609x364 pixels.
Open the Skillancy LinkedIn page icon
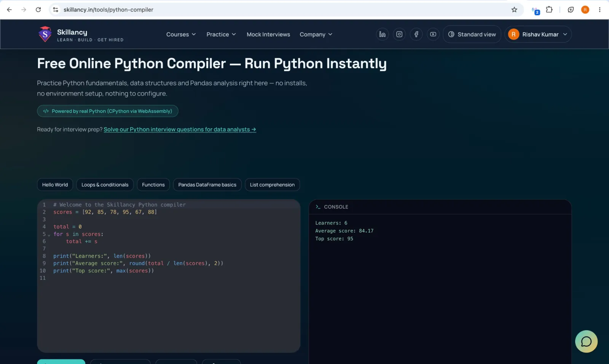[x=382, y=34]
